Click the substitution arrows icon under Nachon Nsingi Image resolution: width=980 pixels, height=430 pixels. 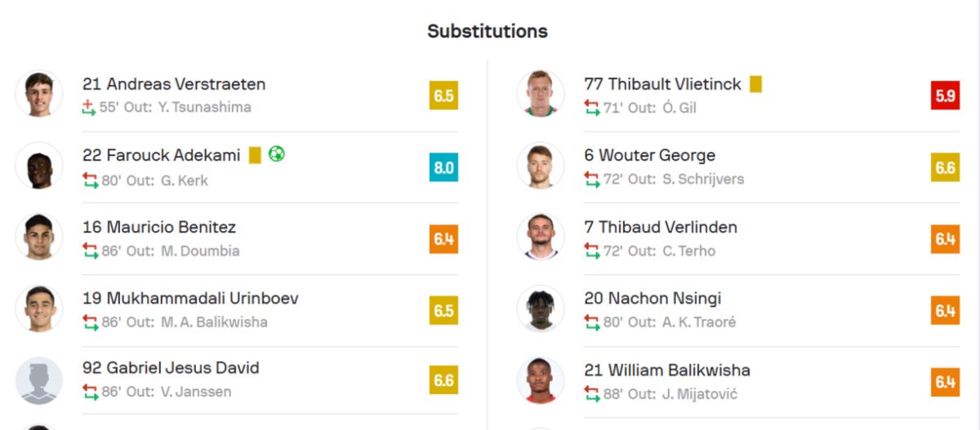tap(591, 322)
